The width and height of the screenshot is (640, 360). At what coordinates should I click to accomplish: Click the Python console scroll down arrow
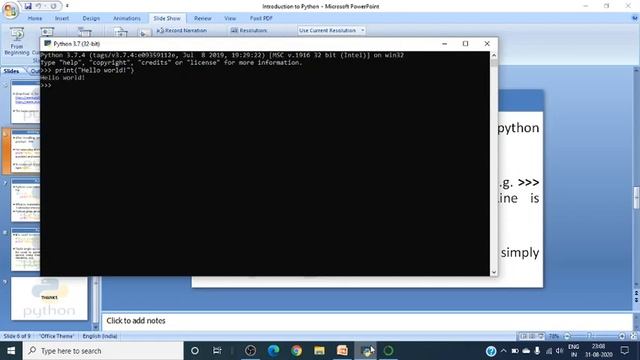click(x=494, y=272)
